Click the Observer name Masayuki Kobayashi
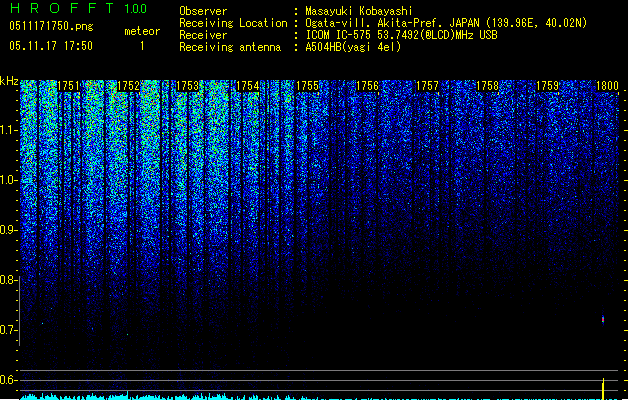This screenshot has width=629, height=400. [359, 11]
